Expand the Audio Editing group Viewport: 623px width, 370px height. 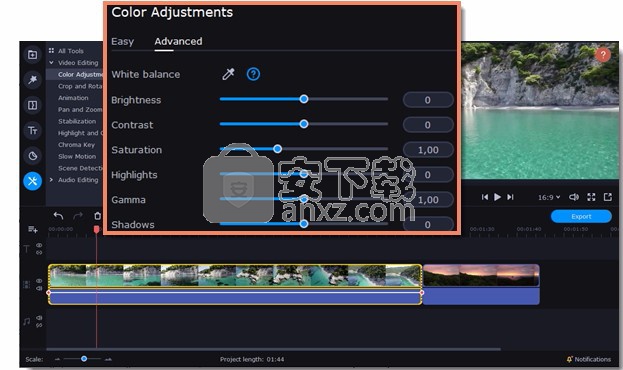(51, 180)
